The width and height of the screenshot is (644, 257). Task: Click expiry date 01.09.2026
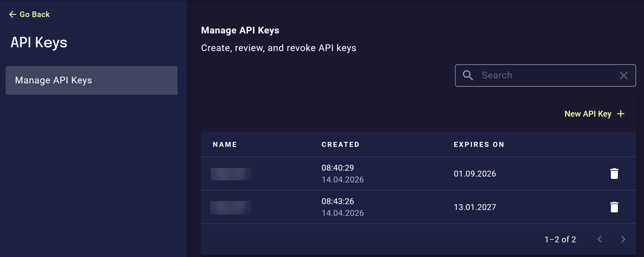(475, 174)
